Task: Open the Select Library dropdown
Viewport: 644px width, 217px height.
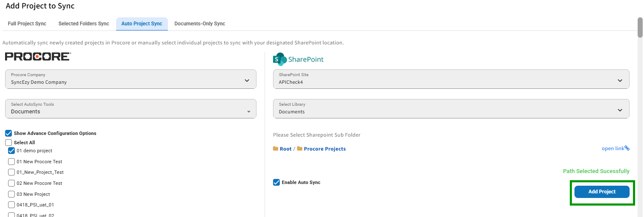Action: pyautogui.click(x=451, y=109)
